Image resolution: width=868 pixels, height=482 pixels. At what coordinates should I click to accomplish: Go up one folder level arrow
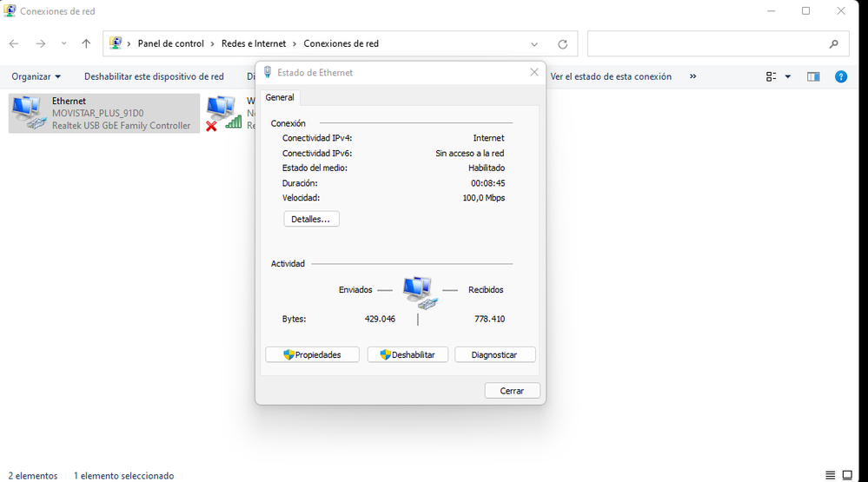coord(86,43)
